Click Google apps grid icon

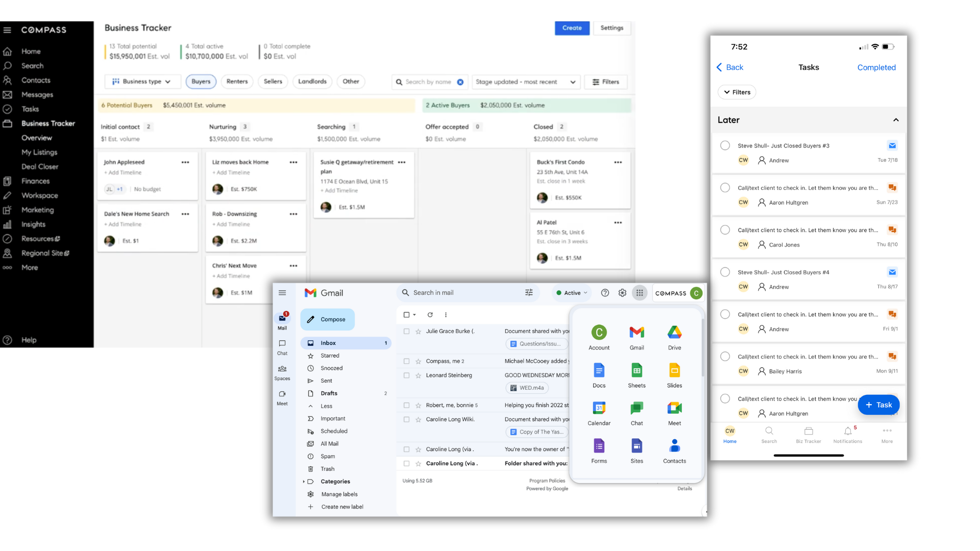tap(640, 293)
